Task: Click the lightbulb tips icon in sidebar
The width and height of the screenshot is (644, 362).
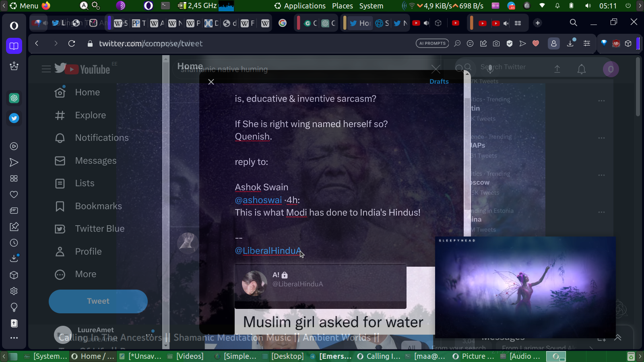Action: click(x=14, y=308)
